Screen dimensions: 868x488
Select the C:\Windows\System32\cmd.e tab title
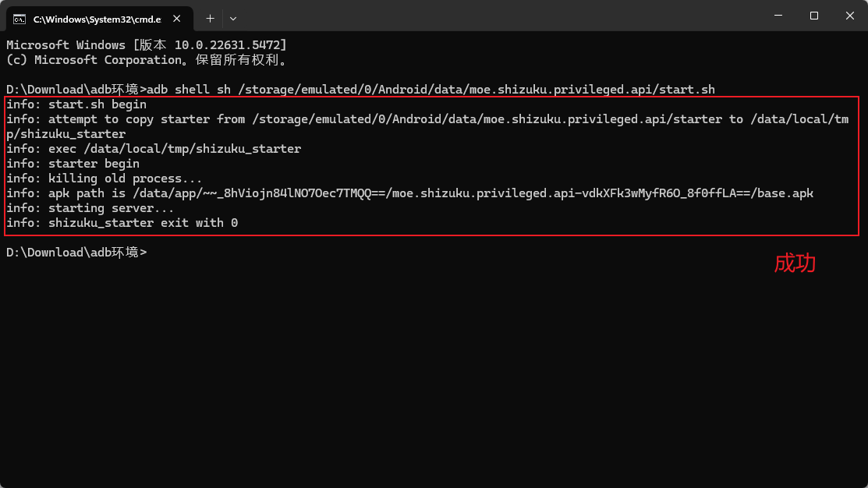[97, 18]
